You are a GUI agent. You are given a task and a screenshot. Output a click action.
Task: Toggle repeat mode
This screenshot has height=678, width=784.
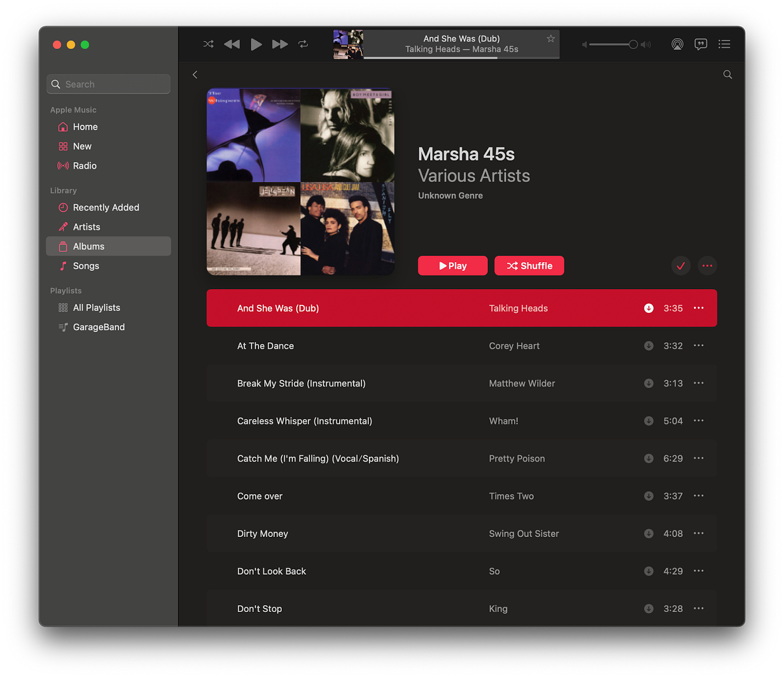[303, 44]
